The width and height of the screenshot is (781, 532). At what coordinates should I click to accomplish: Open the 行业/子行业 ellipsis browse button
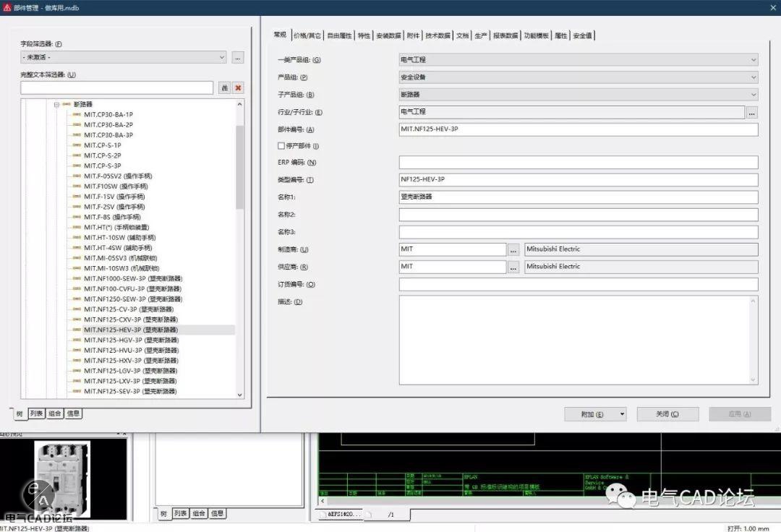coord(751,113)
